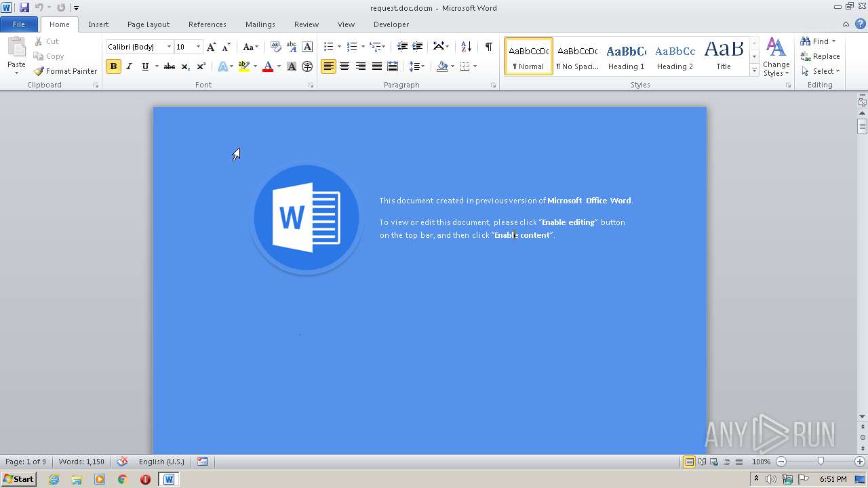Viewport: 868px width, 488px height.
Task: Apply the Normal style
Action: [529, 56]
